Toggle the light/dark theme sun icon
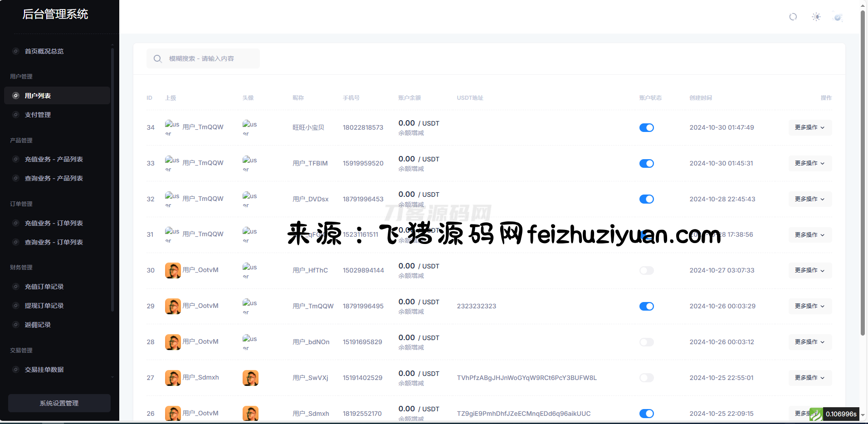This screenshot has height=424, width=868. click(816, 17)
